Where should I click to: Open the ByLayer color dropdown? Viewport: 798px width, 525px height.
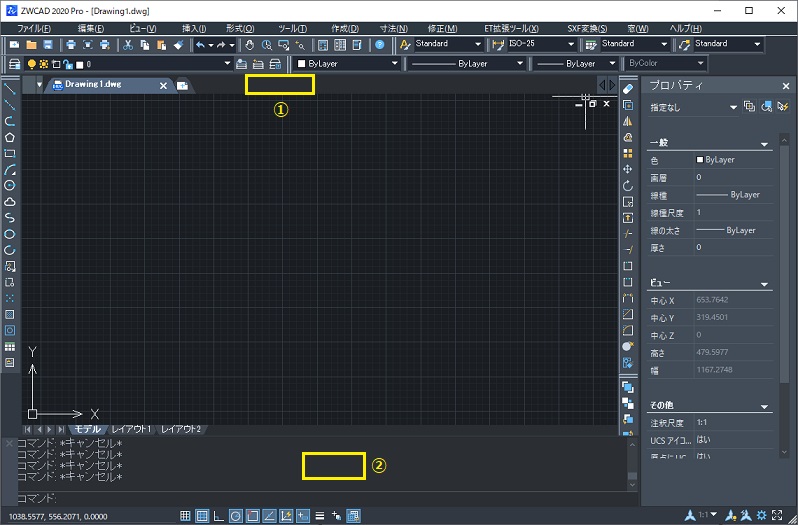(x=394, y=64)
